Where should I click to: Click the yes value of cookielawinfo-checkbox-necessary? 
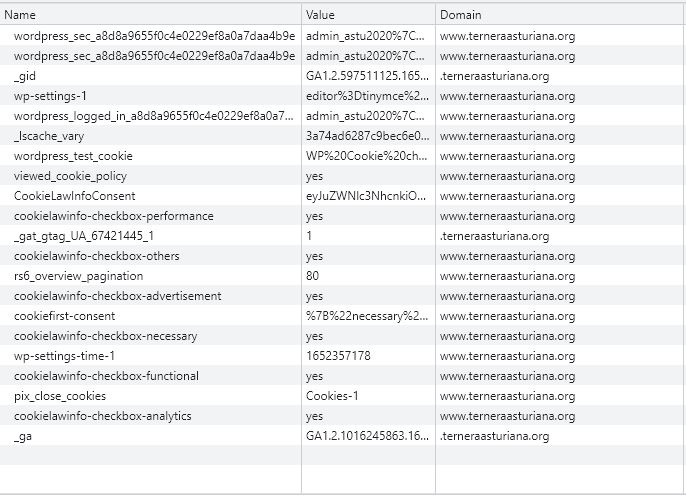coord(314,337)
